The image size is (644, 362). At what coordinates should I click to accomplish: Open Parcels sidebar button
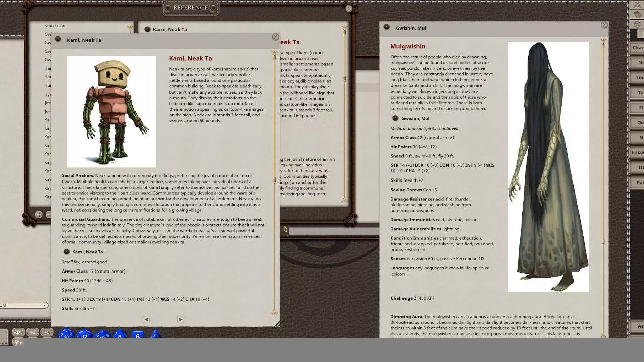637,182
